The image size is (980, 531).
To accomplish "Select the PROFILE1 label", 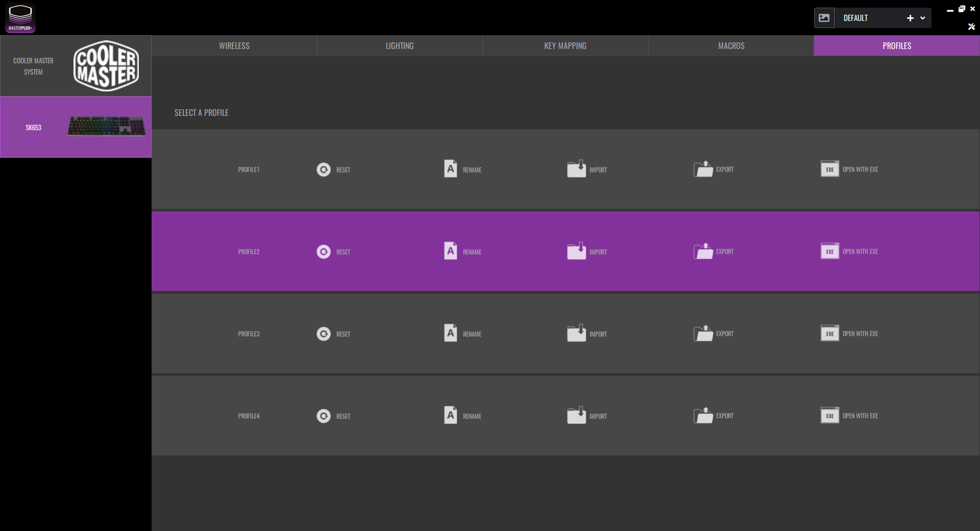I will (x=249, y=170).
